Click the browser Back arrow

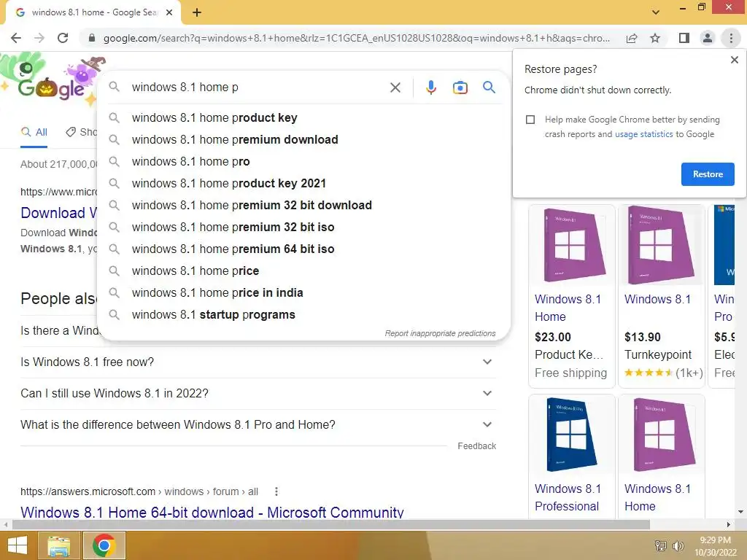tap(16, 38)
